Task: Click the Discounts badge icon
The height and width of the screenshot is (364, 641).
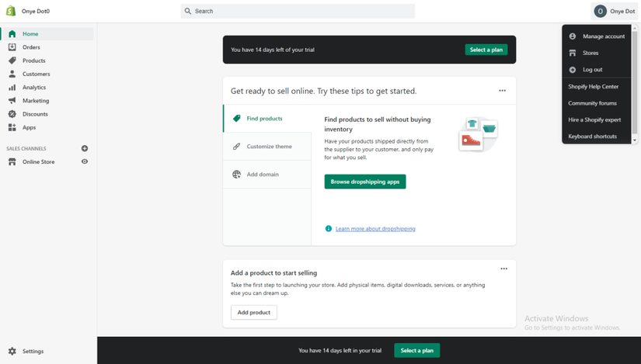Action: tap(12, 114)
